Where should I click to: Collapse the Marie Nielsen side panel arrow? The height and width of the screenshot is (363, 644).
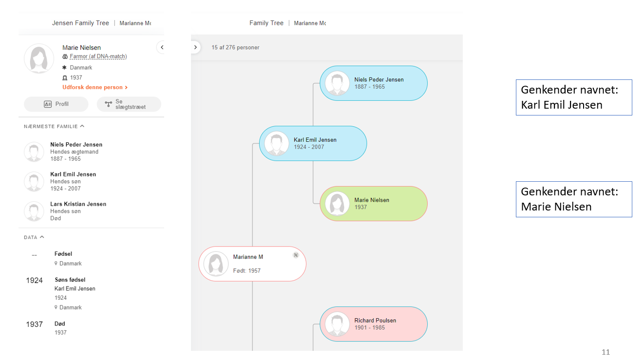(x=161, y=47)
